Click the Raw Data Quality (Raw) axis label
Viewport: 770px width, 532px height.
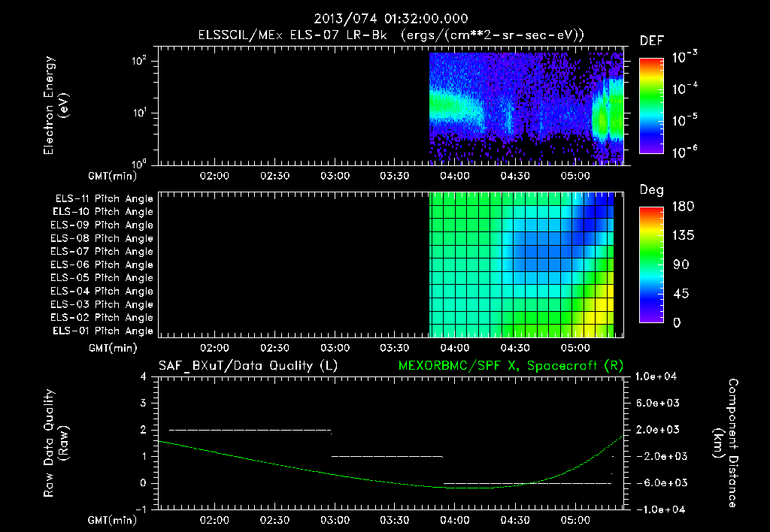click(x=56, y=443)
